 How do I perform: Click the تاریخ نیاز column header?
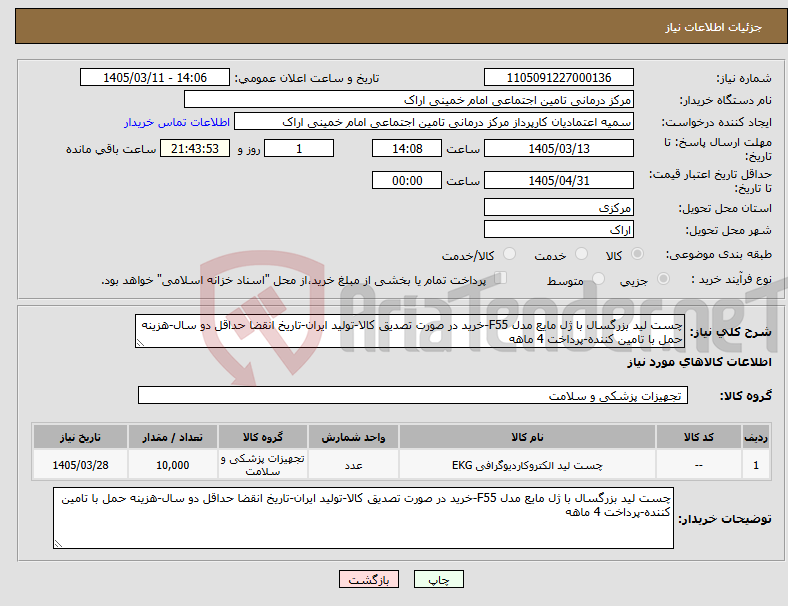[80, 437]
